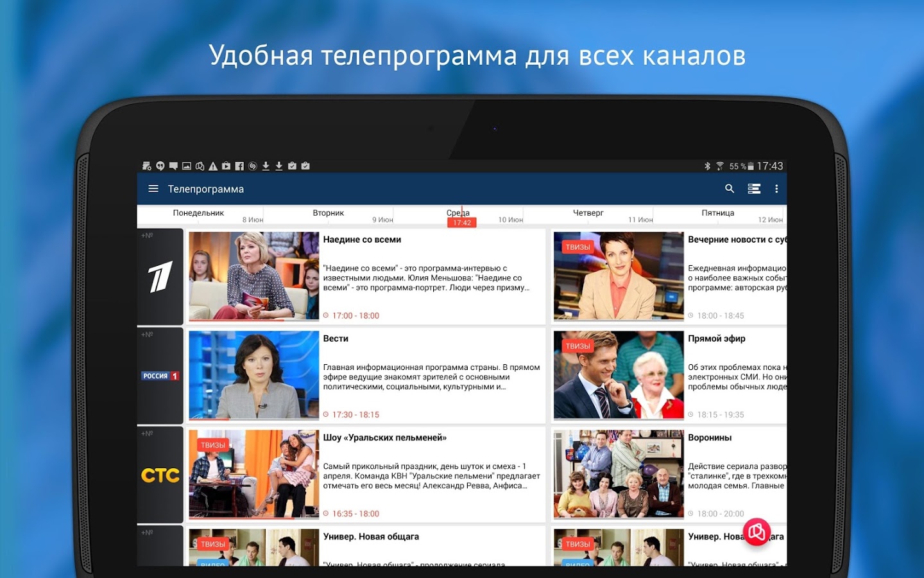Open the three-dot overflow menu
Screen dimensions: 924x578
[776, 189]
